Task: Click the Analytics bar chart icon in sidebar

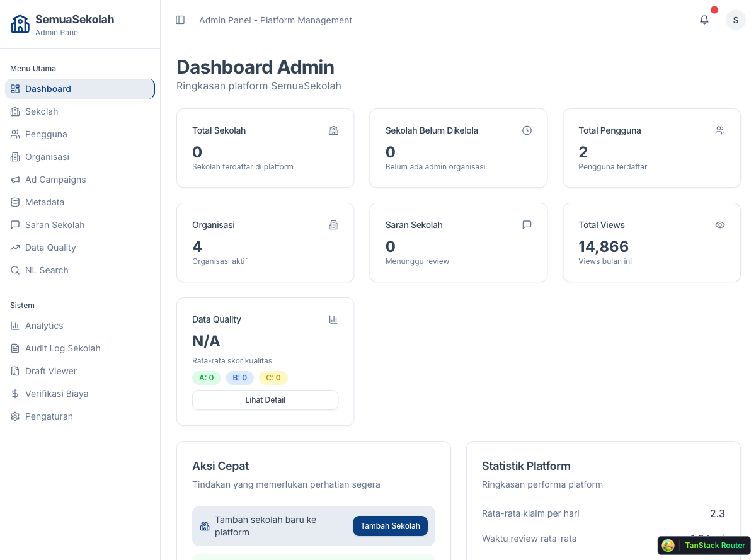Action: (x=15, y=326)
